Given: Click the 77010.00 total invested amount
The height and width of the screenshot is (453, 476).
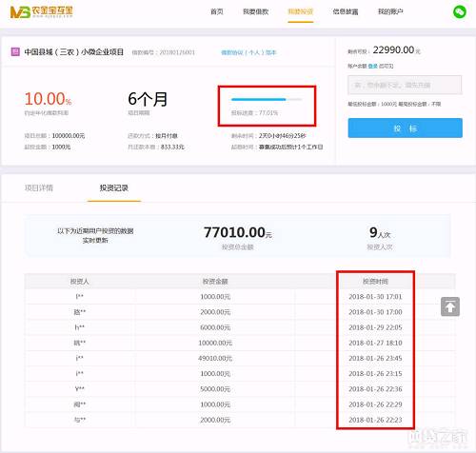Looking at the screenshot, I should point(234,232).
